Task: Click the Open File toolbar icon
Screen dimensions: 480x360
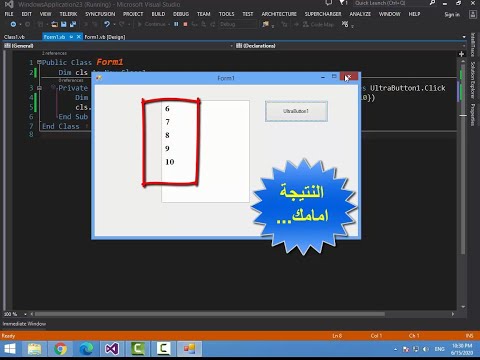Action: [x=55, y=24]
